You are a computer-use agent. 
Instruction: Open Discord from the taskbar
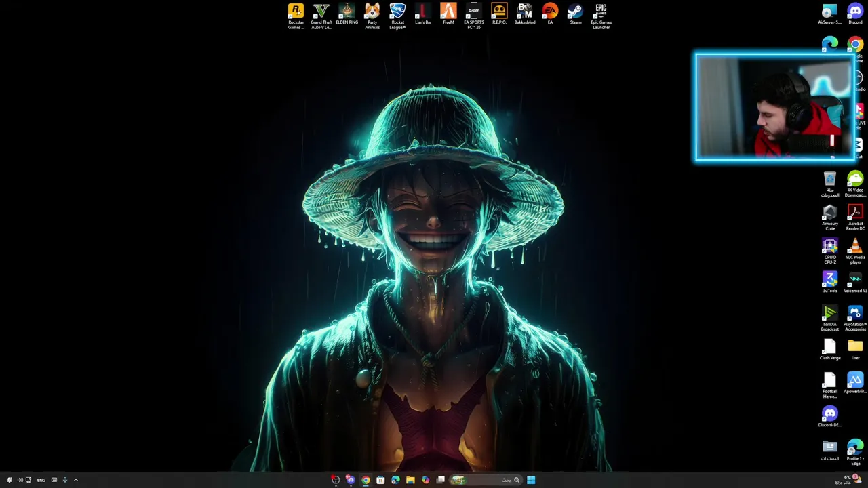tap(350, 480)
